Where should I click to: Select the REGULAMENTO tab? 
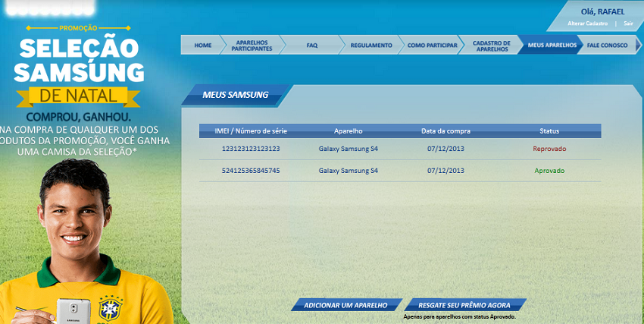371,46
